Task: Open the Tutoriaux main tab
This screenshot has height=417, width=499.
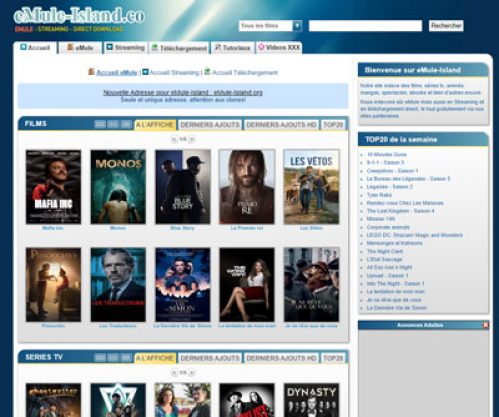Action: pyautogui.click(x=232, y=48)
